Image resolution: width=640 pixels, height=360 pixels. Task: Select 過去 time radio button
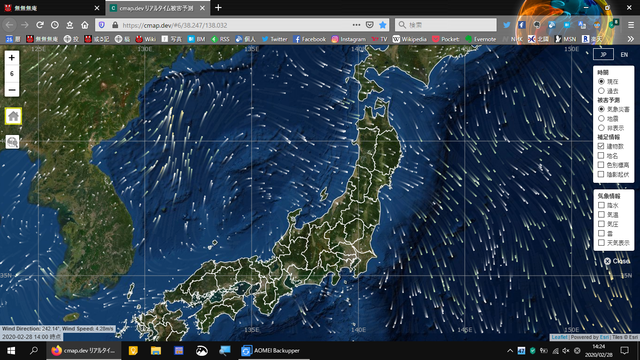coord(601,91)
